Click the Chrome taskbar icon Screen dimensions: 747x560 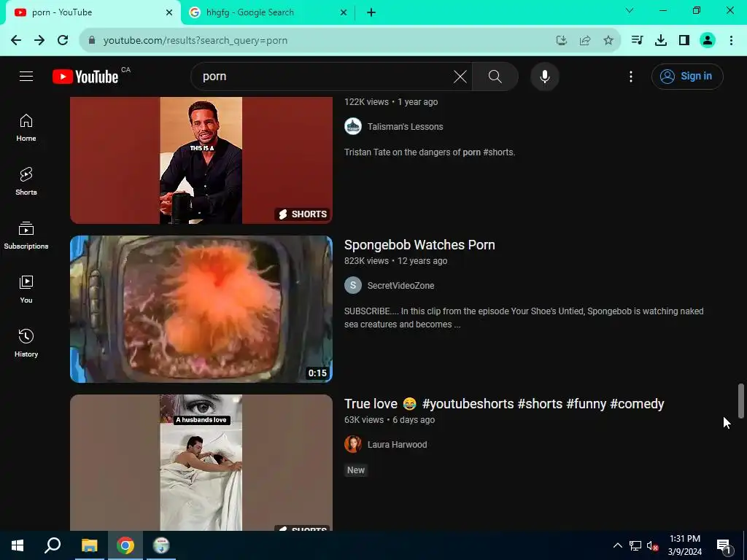125,545
